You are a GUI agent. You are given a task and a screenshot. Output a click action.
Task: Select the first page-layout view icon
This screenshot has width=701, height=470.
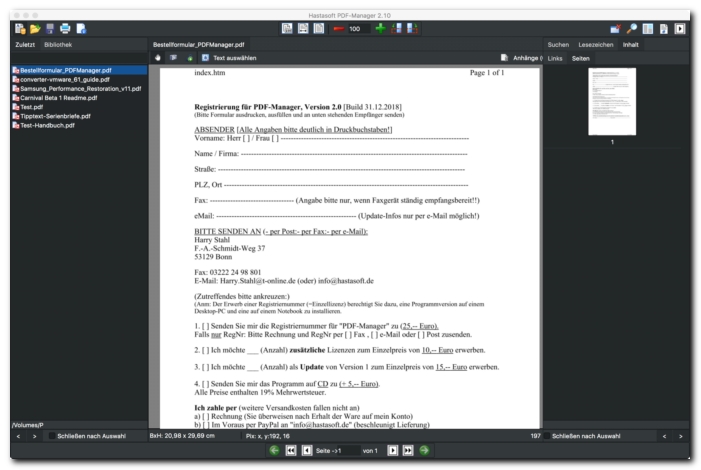(x=287, y=29)
